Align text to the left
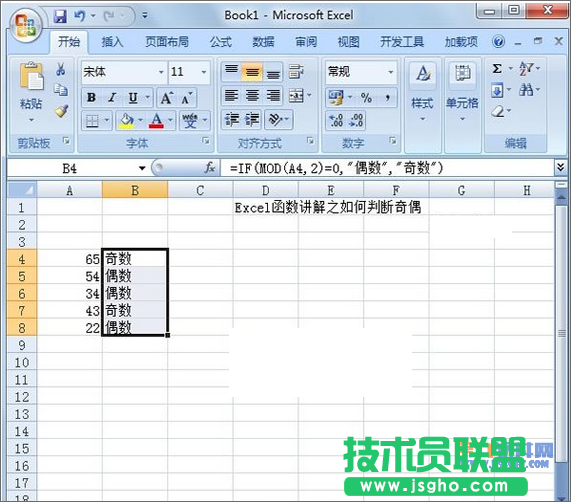Screen dimensions: 571x502 [231, 96]
